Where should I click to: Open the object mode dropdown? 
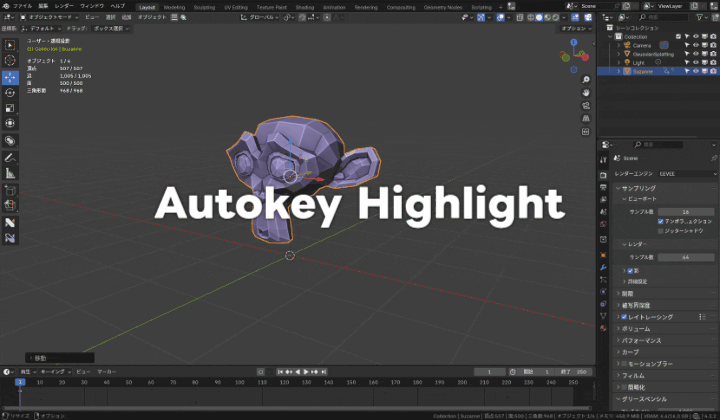point(49,17)
